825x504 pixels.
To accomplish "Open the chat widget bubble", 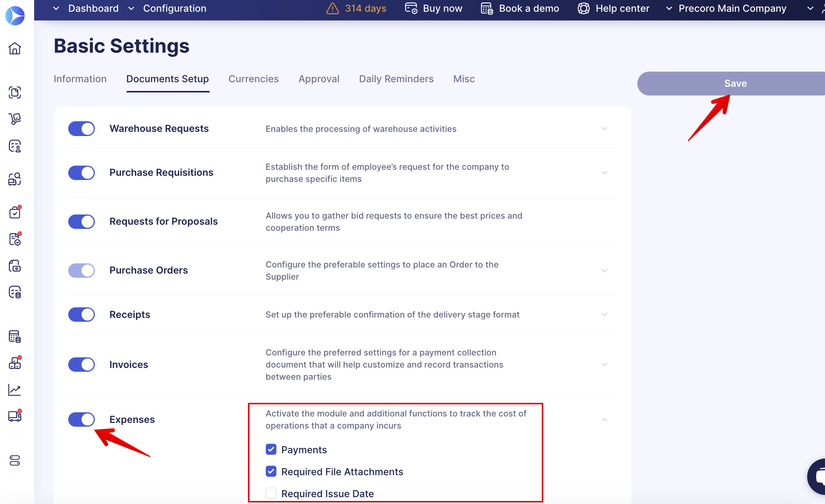I will click(x=817, y=477).
